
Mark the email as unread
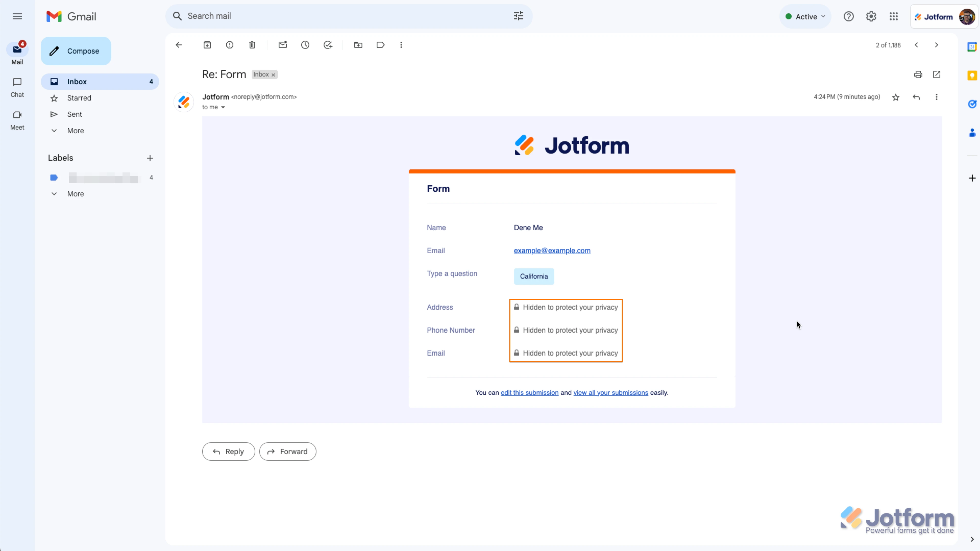[283, 45]
